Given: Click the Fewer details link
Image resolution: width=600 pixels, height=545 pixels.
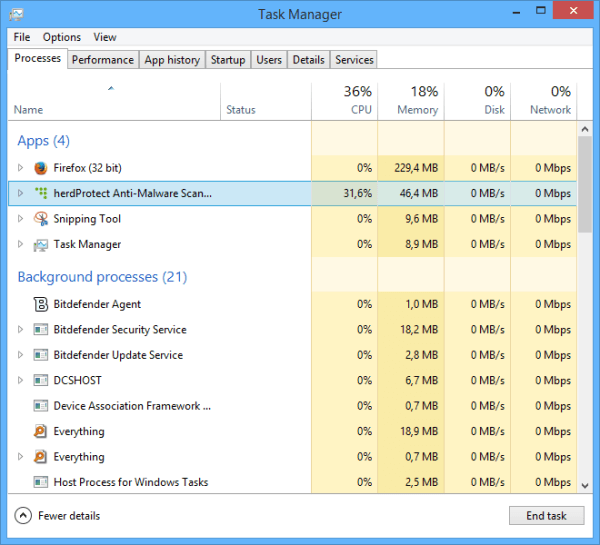Looking at the screenshot, I should click(69, 516).
